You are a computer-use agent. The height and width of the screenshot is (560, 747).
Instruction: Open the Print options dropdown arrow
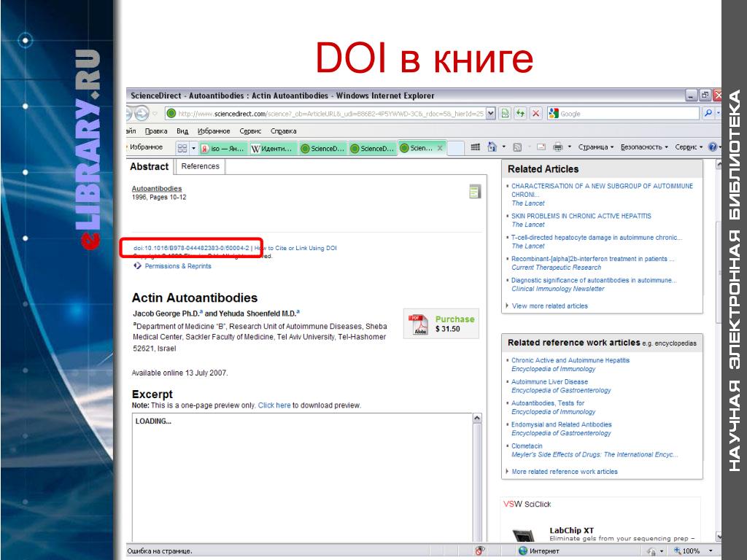[569, 147]
